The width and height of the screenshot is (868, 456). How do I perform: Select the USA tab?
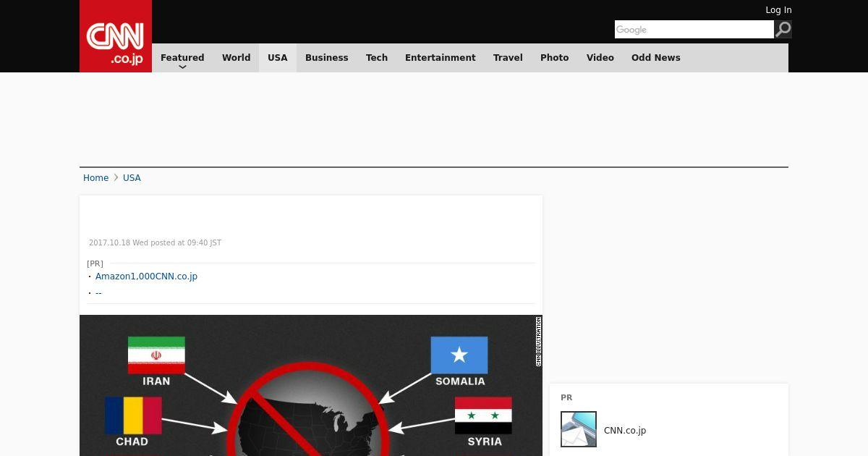click(278, 58)
